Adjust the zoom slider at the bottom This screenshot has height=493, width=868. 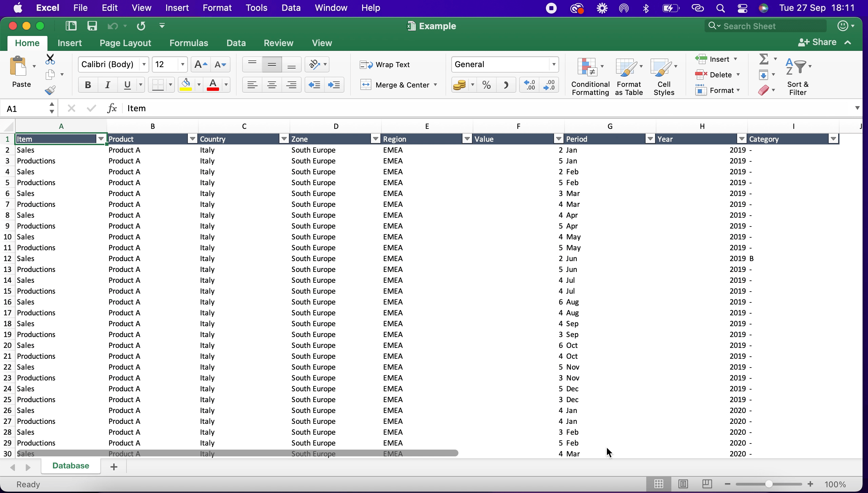769,484
